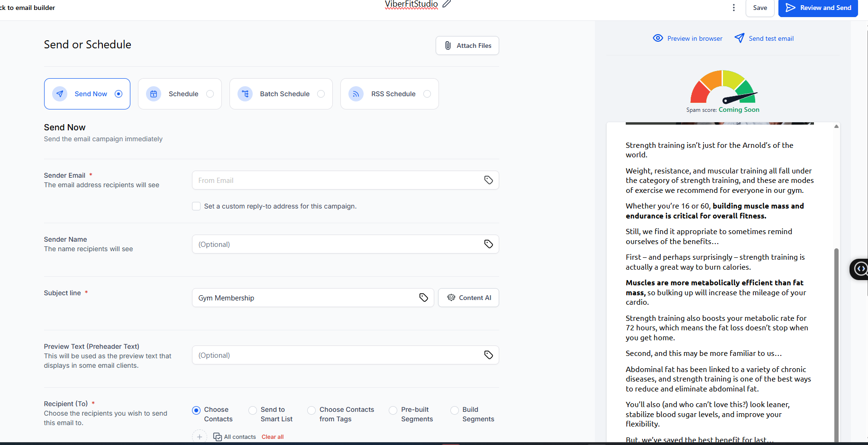Select Choose Contacts from Tags option

311,410
